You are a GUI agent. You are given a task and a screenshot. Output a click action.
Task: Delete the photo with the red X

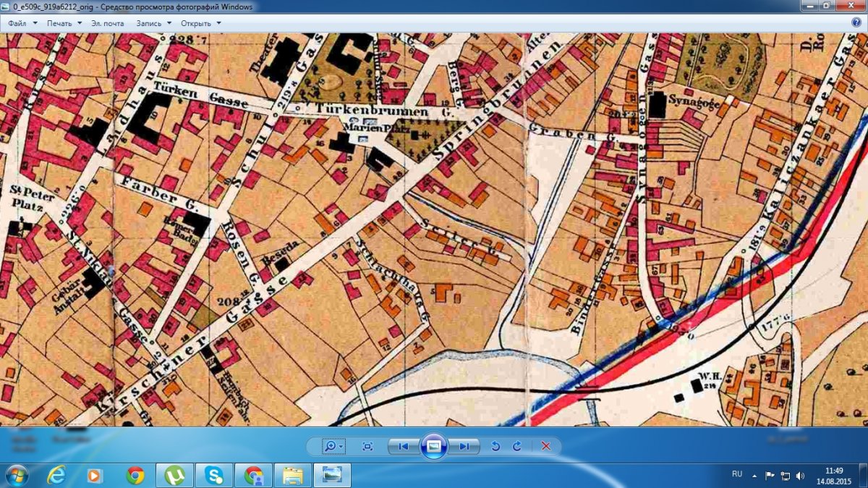click(545, 446)
